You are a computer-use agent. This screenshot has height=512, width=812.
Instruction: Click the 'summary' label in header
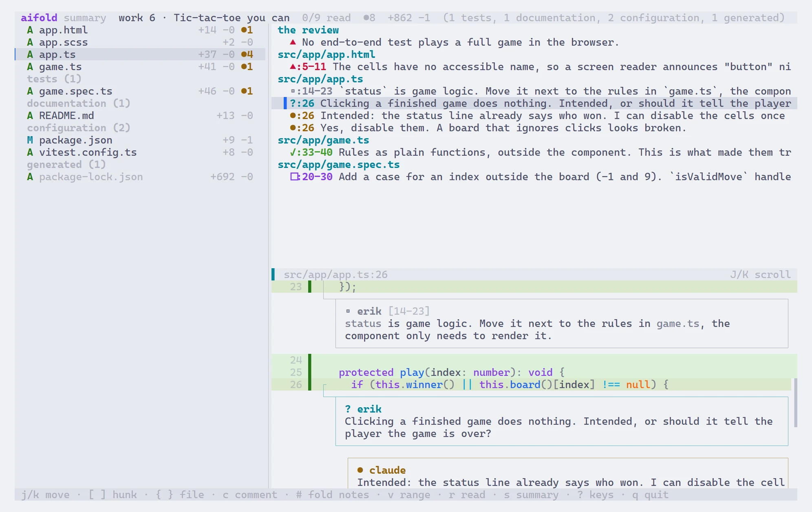85,18
